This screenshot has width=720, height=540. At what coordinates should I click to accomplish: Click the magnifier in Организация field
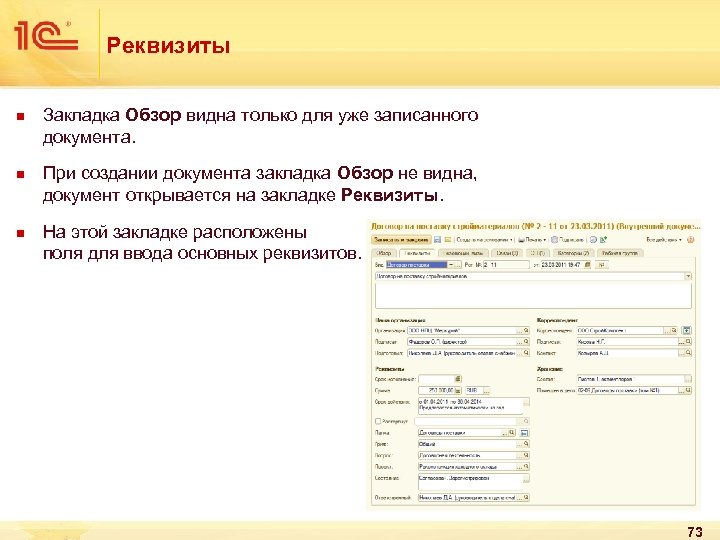526,331
